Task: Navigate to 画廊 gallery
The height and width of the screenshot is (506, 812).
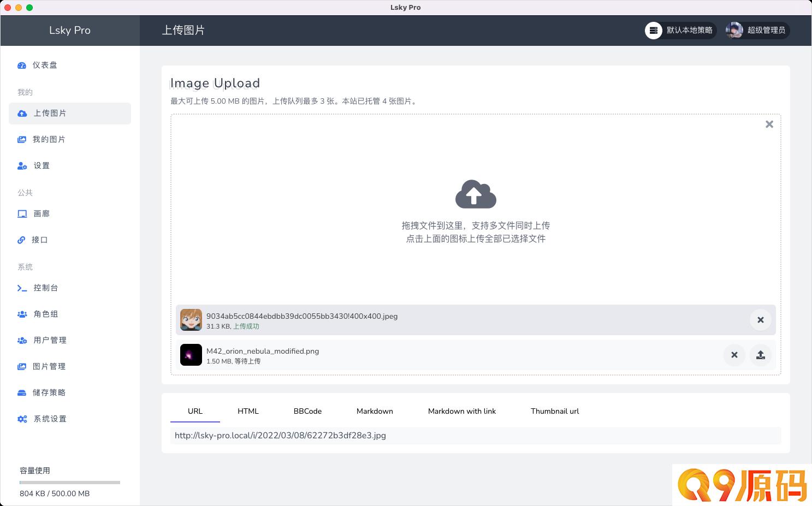Action: (70, 214)
